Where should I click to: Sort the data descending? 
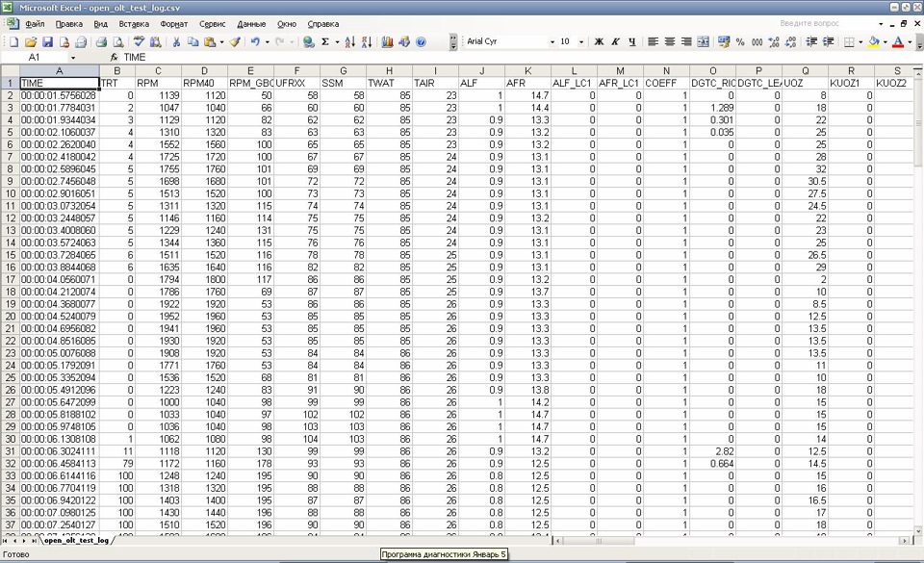(x=367, y=41)
